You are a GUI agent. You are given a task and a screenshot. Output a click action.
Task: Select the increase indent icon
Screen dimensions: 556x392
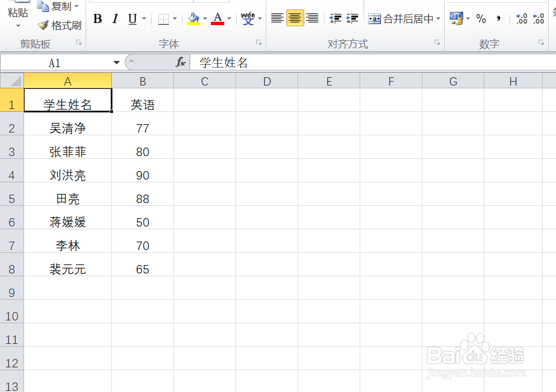pyautogui.click(x=353, y=18)
